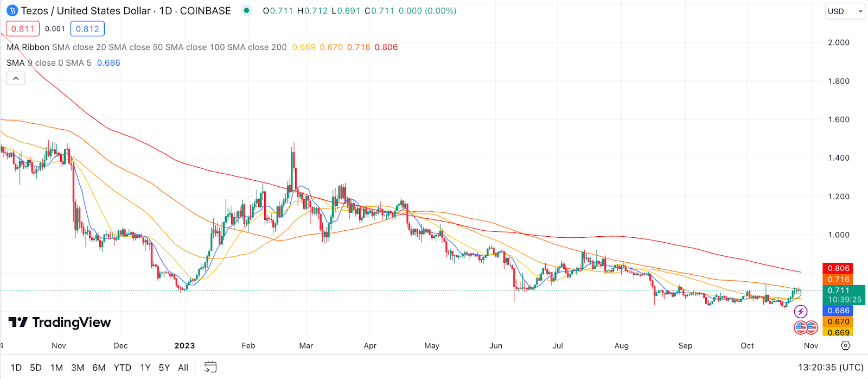Open chart settings gear icon
This screenshot has height=379, width=868.
tap(845, 345)
